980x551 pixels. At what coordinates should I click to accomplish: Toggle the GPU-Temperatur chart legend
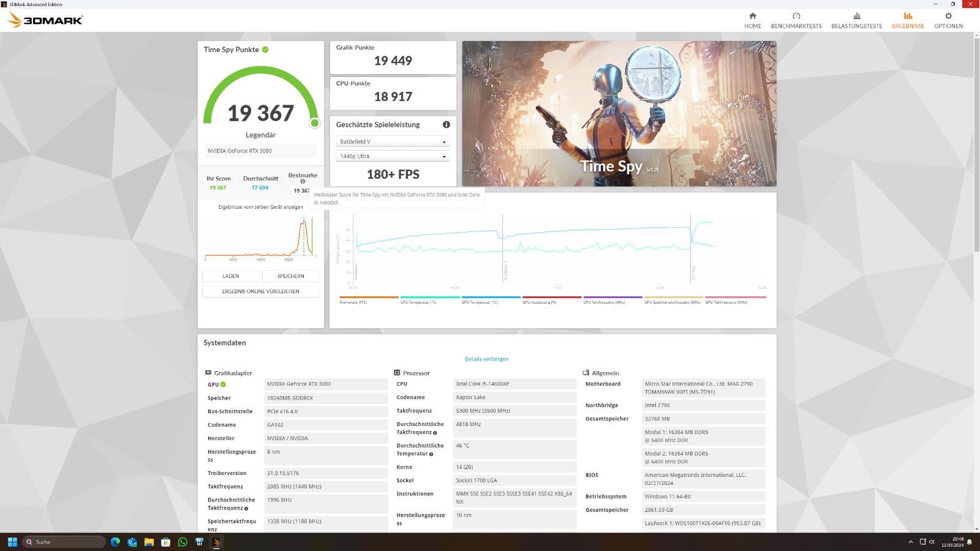coord(491,300)
